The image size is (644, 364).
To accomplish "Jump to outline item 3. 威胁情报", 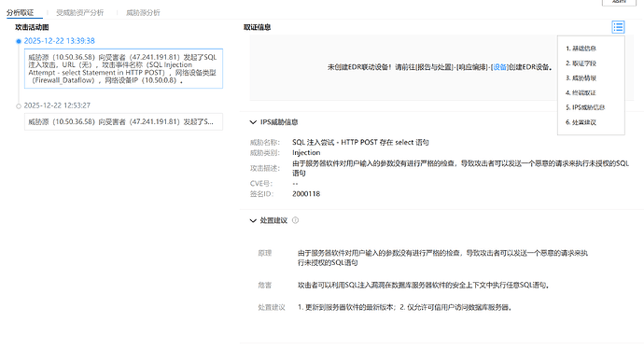I will (581, 78).
